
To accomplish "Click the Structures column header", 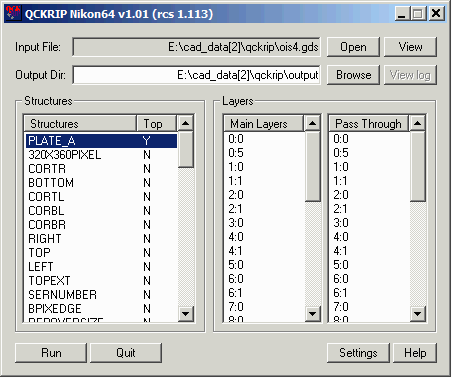I will [80, 124].
